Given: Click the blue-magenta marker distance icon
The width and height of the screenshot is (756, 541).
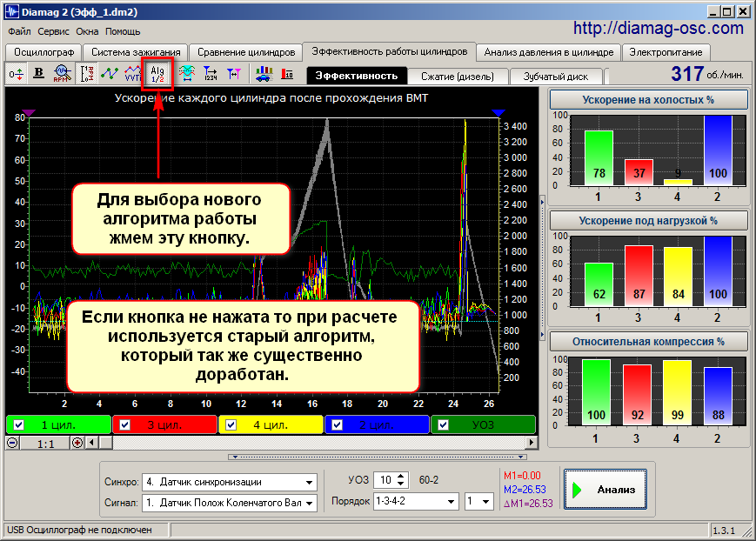Looking at the screenshot, I should click(234, 74).
